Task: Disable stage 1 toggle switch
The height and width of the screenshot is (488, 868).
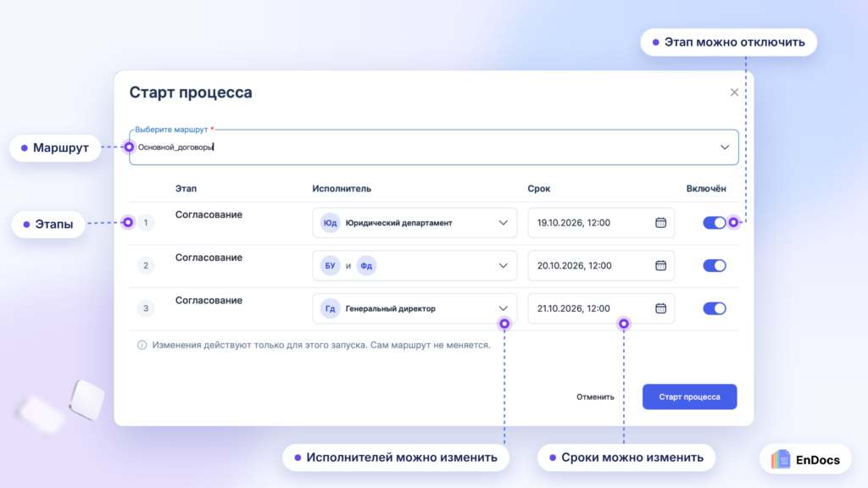Action: (x=714, y=223)
